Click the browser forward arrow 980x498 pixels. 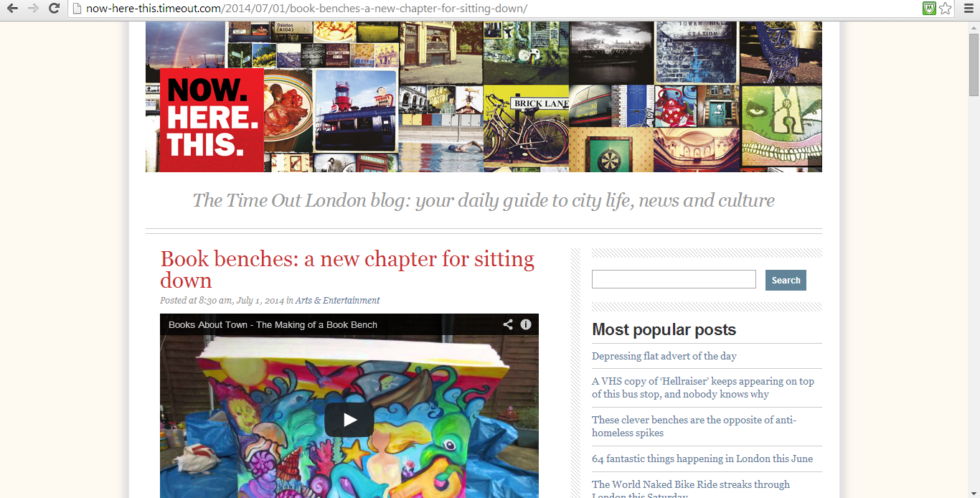33,9
